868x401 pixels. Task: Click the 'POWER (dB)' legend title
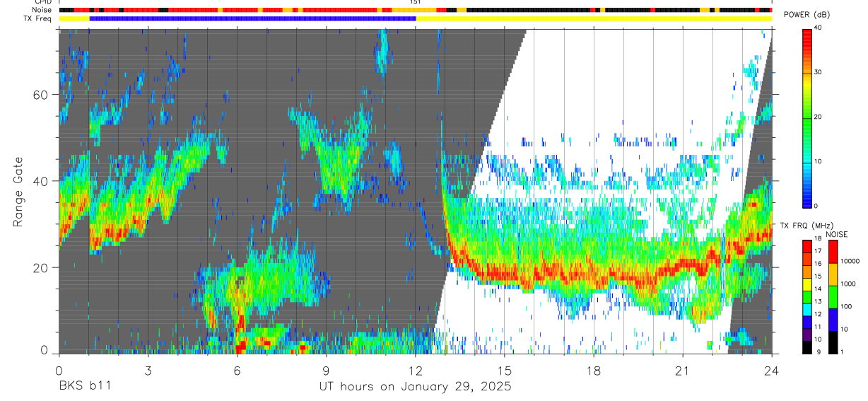[x=808, y=15]
